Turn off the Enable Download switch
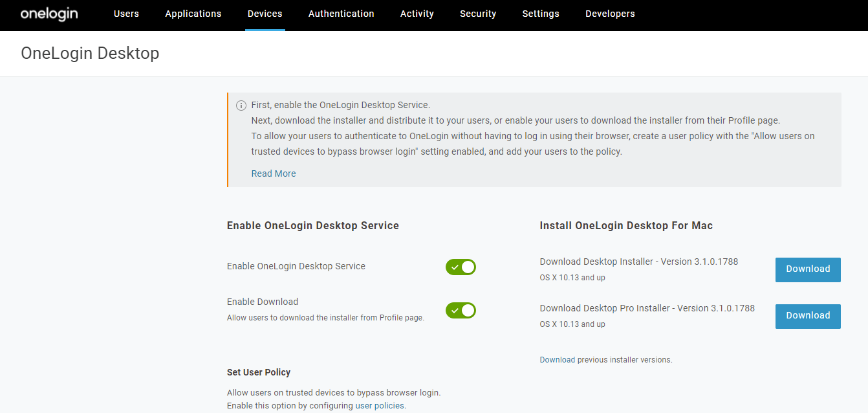The image size is (868, 413). point(461,310)
